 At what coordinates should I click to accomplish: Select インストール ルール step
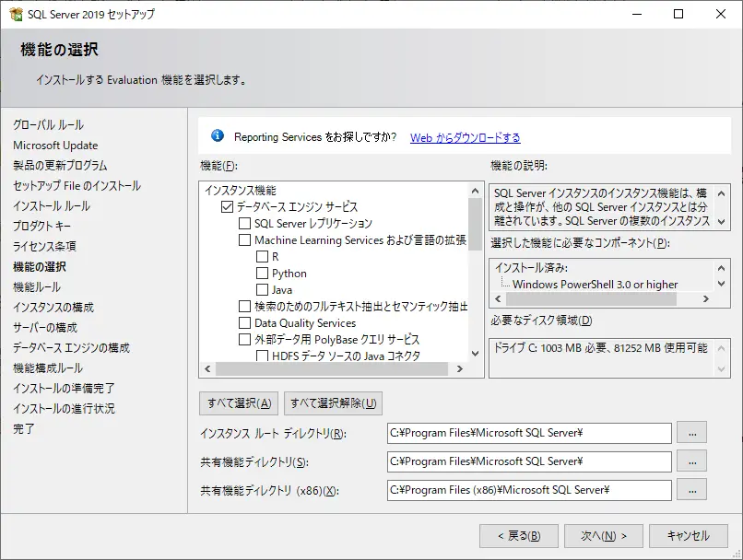click(52, 206)
